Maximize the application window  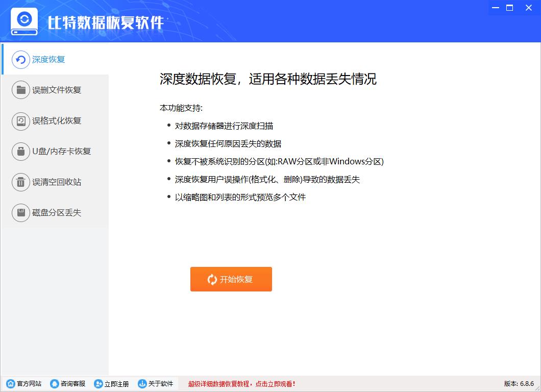[x=509, y=8]
